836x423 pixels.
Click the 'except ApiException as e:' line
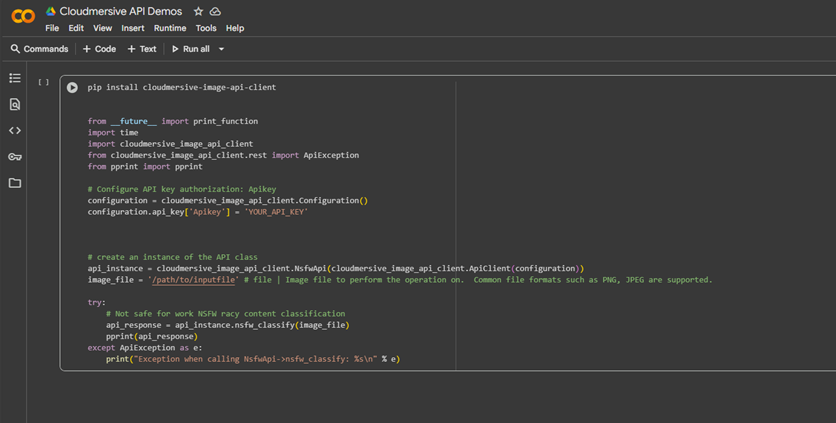pos(145,348)
